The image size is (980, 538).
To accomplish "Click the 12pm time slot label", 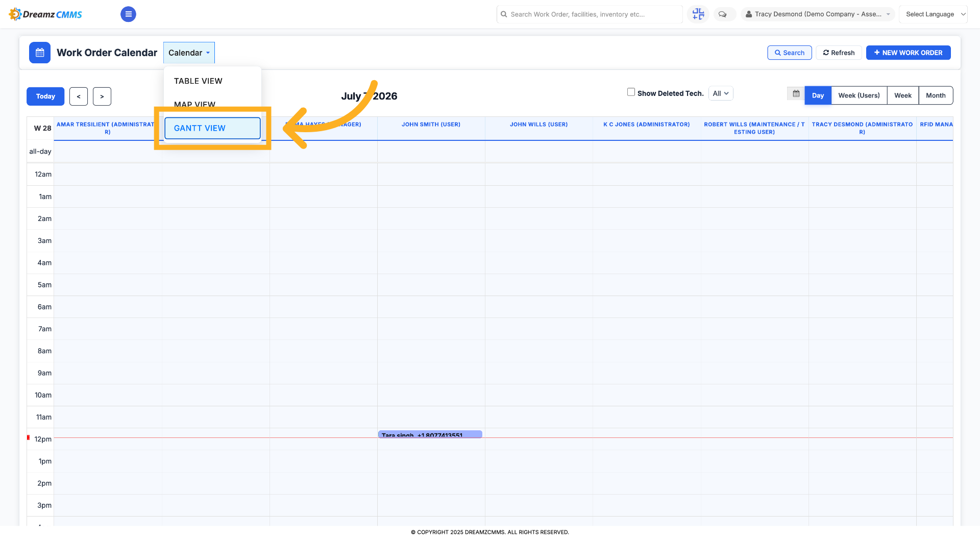I will [x=43, y=439].
